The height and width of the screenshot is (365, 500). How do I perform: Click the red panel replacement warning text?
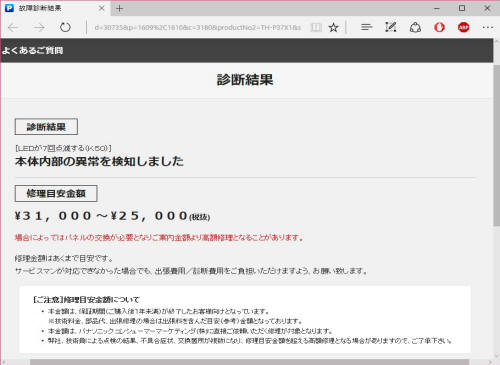(x=159, y=238)
